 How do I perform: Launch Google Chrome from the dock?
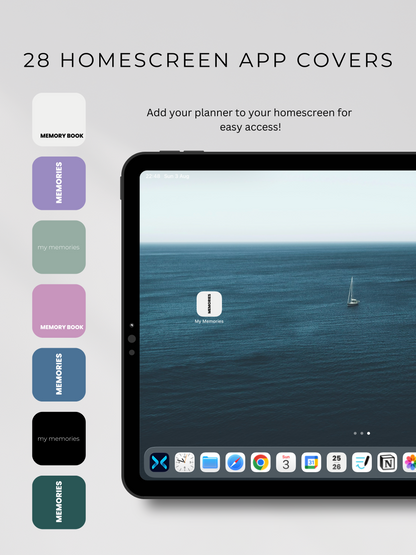[x=261, y=462]
